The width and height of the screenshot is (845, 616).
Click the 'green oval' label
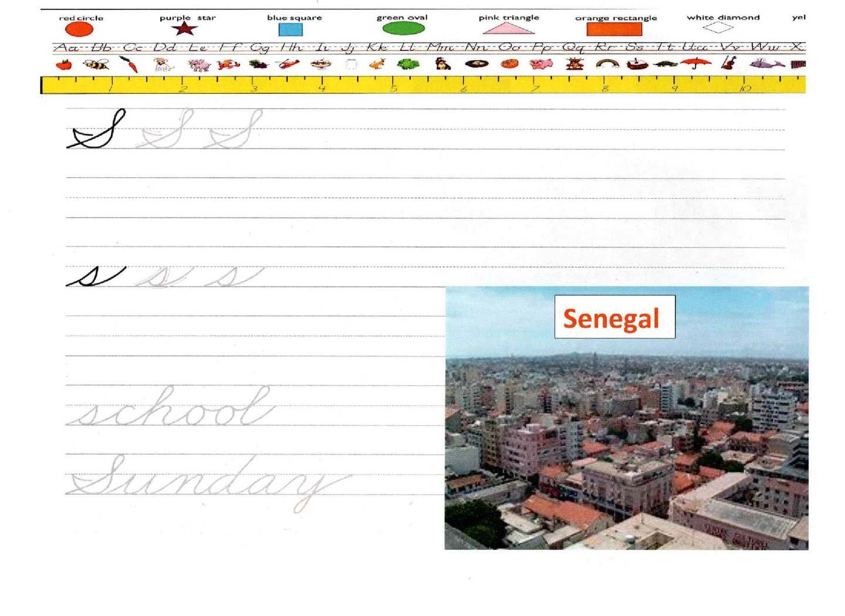pyautogui.click(x=403, y=18)
